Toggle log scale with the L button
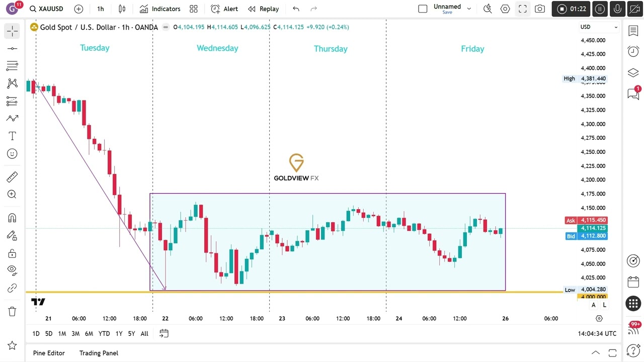This screenshot has width=644, height=362. (x=604, y=305)
